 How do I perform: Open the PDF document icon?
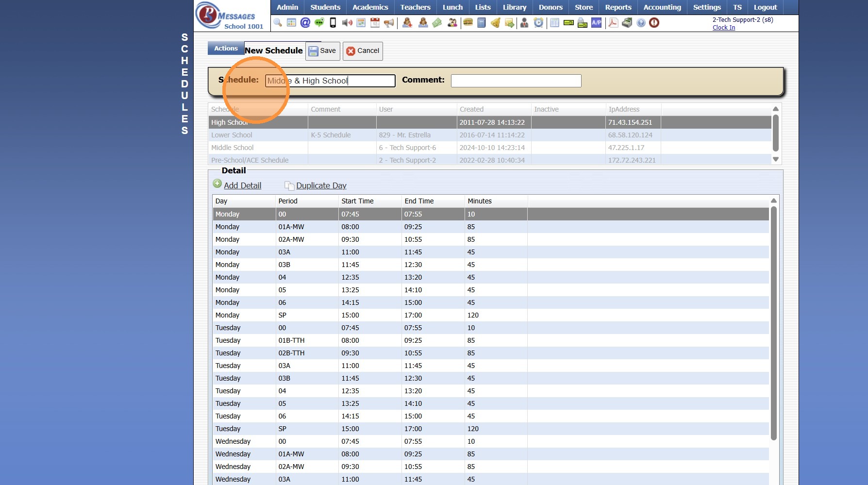(613, 23)
